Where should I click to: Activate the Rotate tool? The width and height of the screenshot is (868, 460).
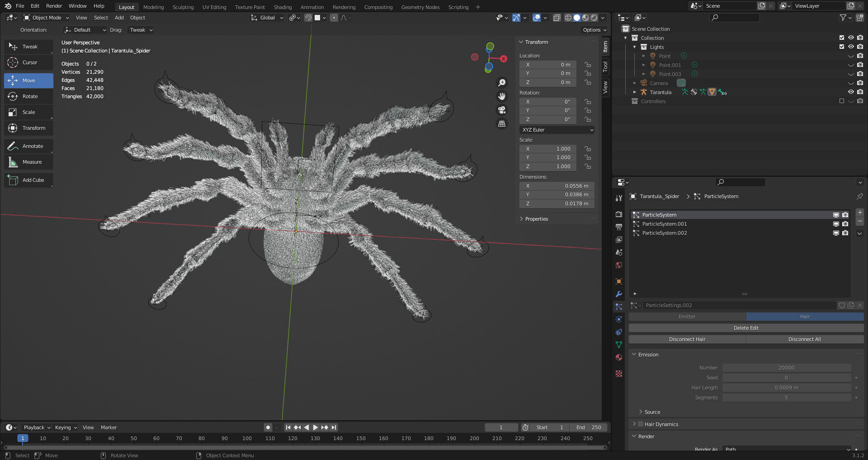point(28,96)
